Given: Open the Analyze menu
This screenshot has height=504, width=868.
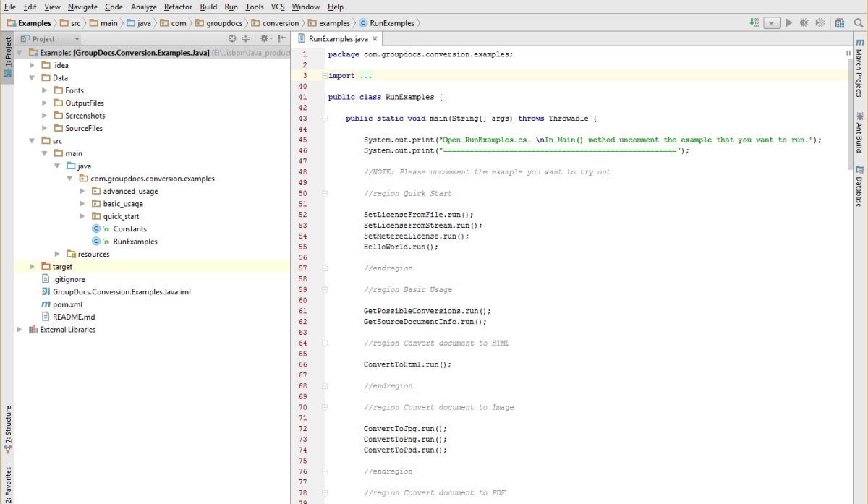Looking at the screenshot, I should 144,7.
